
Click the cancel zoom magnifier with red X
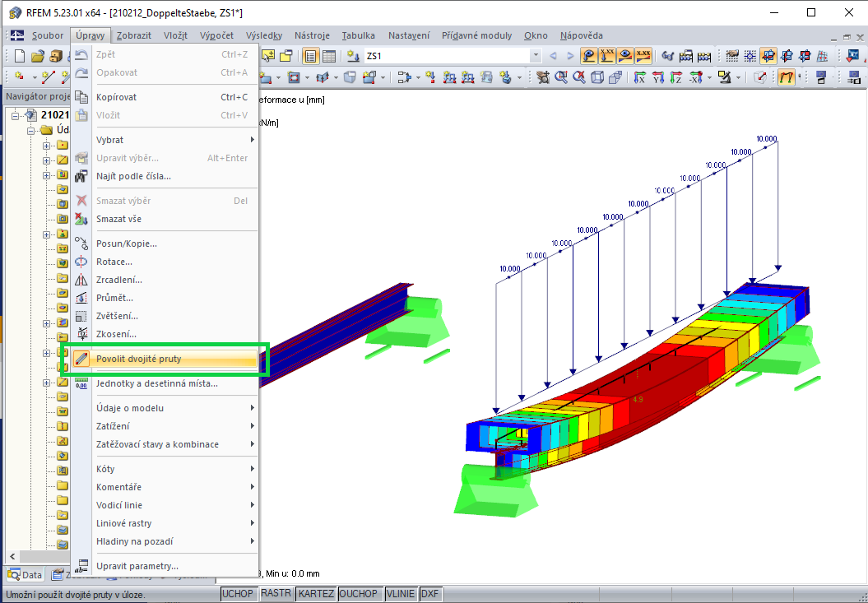(x=579, y=77)
